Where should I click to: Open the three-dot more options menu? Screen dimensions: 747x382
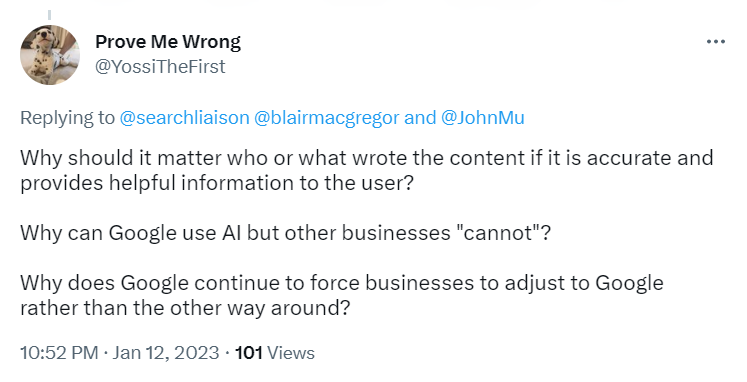pyautogui.click(x=716, y=42)
